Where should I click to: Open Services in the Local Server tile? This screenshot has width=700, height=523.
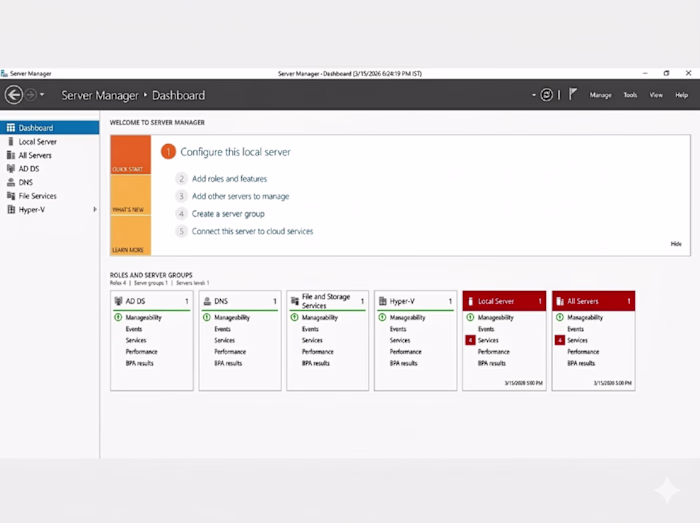pyautogui.click(x=488, y=340)
